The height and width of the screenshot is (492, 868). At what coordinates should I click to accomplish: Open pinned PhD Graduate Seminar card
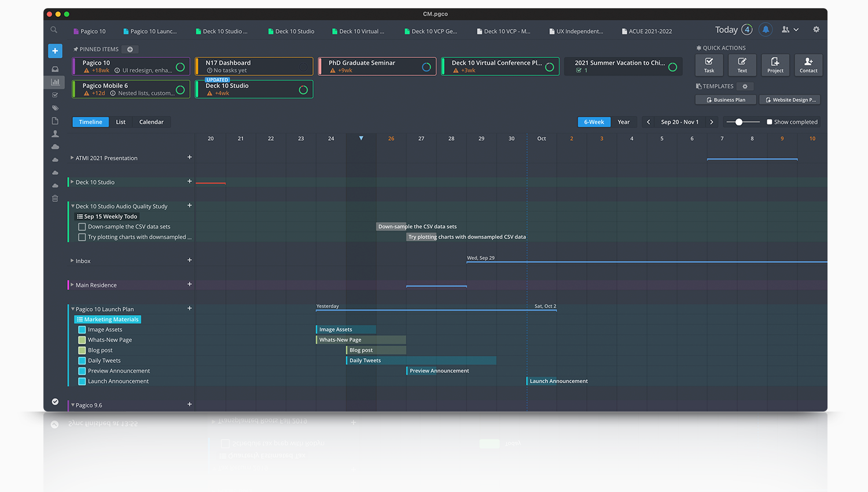[x=377, y=66]
